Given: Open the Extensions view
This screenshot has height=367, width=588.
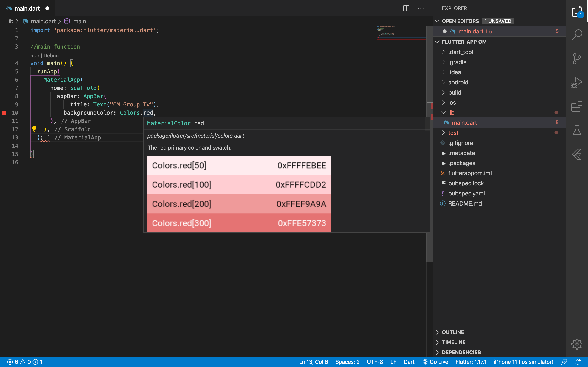Looking at the screenshot, I should pos(577,107).
